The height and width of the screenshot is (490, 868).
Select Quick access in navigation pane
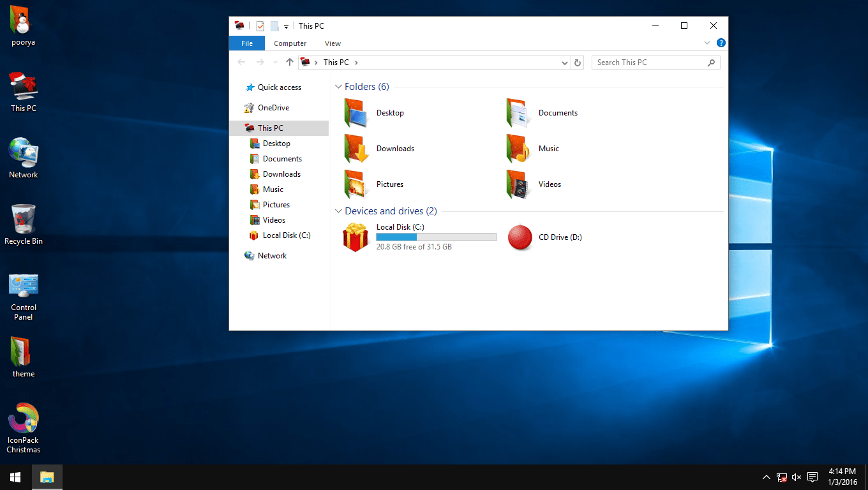[279, 87]
